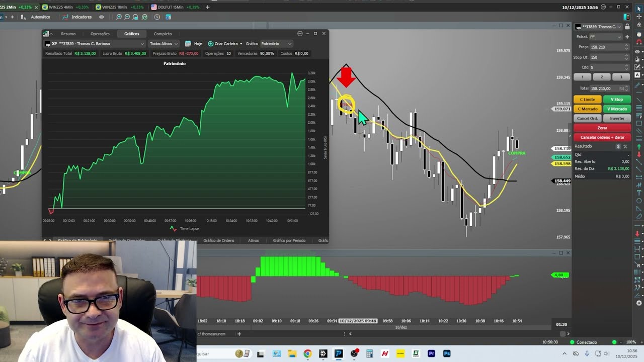Set quantity preset 2

(602, 77)
